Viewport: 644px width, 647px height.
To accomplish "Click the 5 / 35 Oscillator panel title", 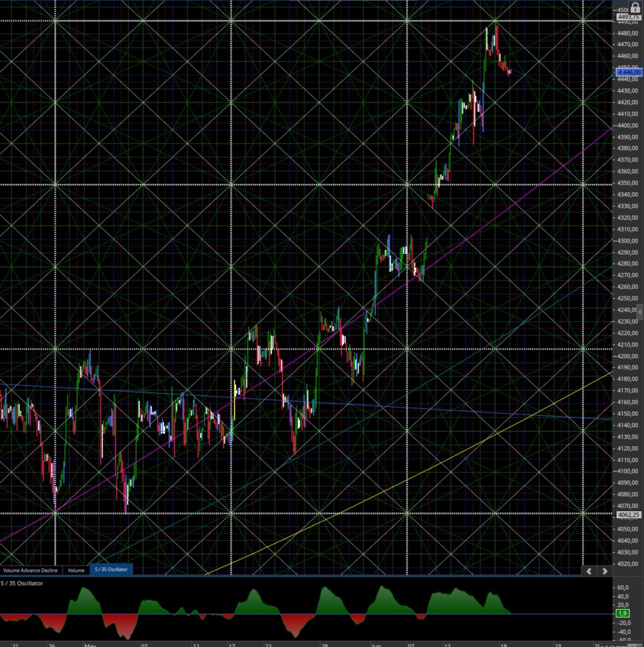I will pos(22,583).
